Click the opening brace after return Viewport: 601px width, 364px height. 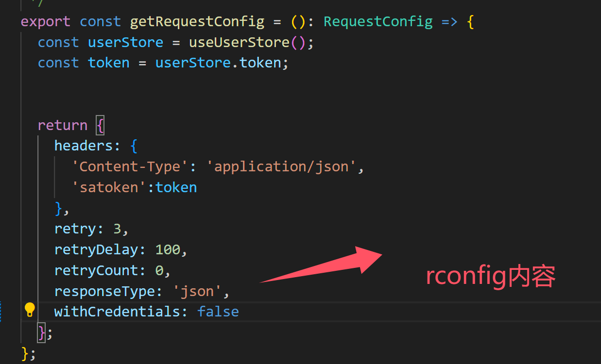[100, 125]
